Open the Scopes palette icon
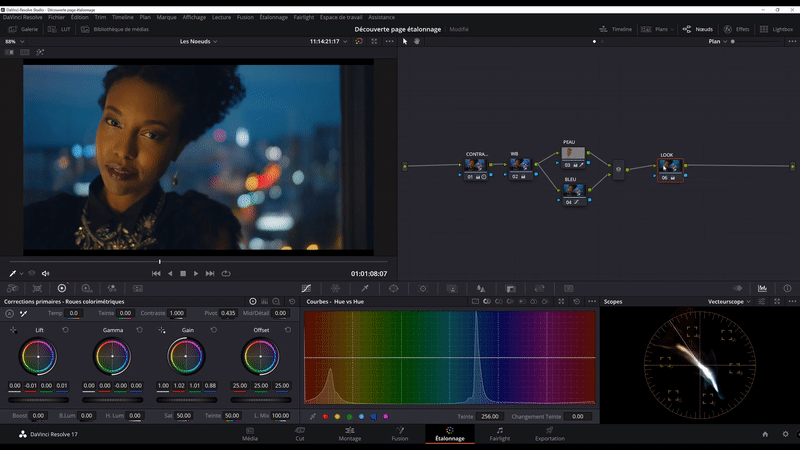 [762, 288]
